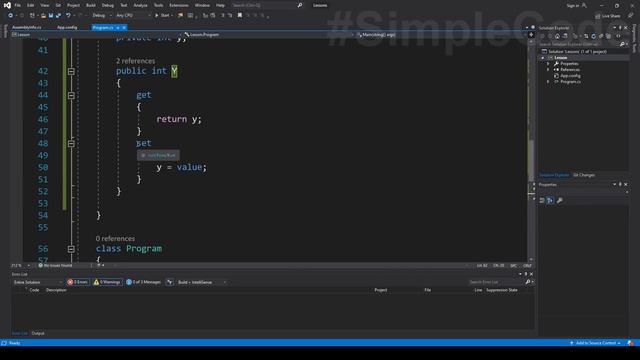Select the Solution 'Lessons' root node
Screen dimensions: 640x360
(577, 52)
